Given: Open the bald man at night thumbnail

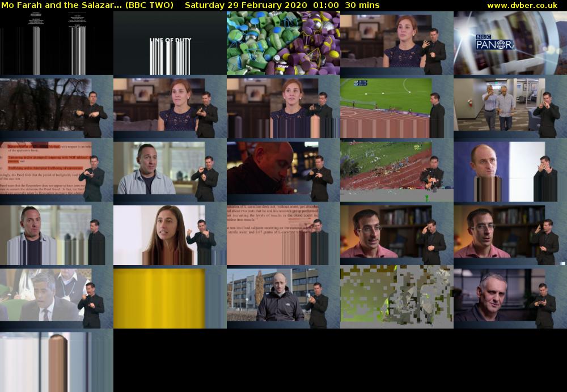Looking at the screenshot, I should point(283,170).
